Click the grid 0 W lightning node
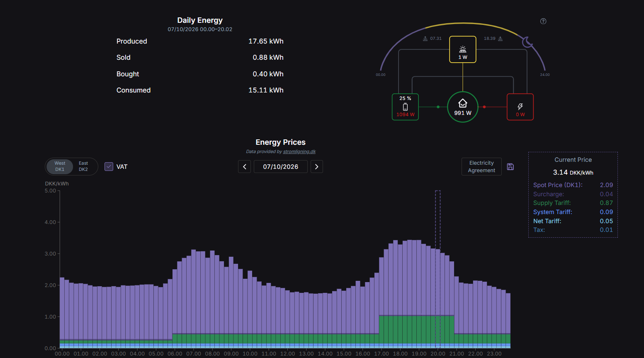The height and width of the screenshot is (358, 644). point(520,107)
